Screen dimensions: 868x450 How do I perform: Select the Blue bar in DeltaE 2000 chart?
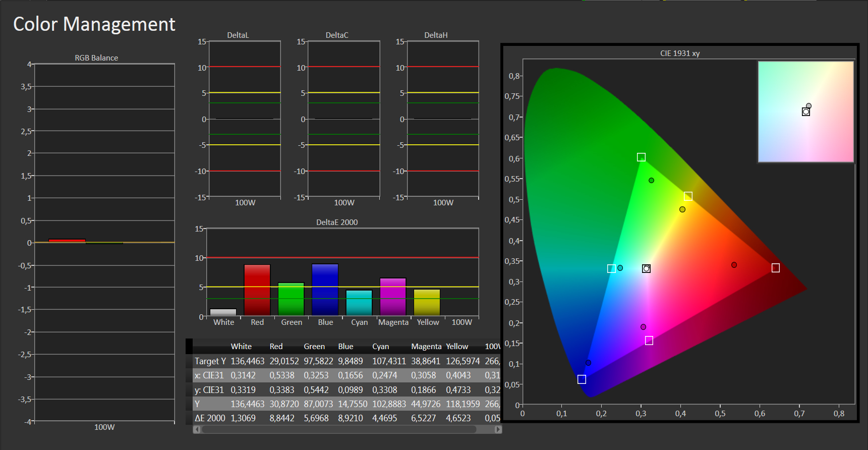click(x=325, y=290)
